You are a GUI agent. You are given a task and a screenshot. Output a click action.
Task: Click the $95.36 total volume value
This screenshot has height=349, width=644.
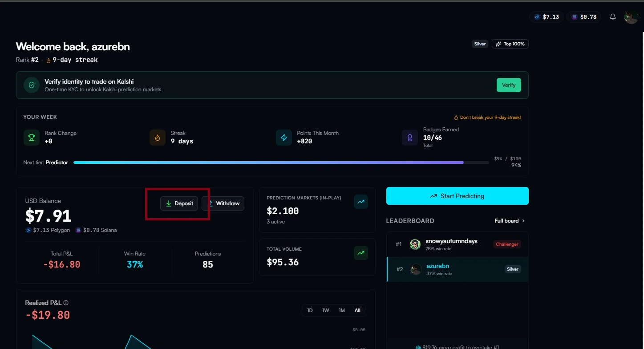click(x=283, y=262)
